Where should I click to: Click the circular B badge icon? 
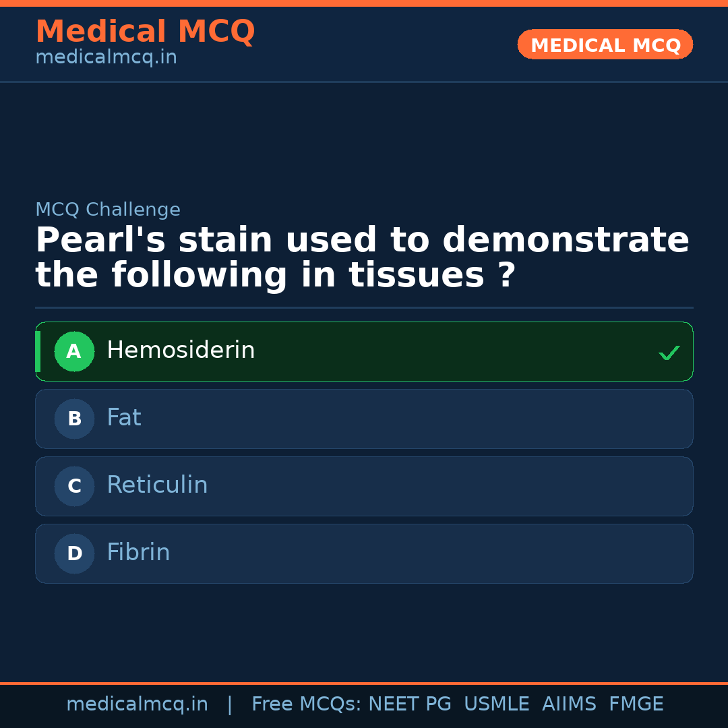point(74,419)
